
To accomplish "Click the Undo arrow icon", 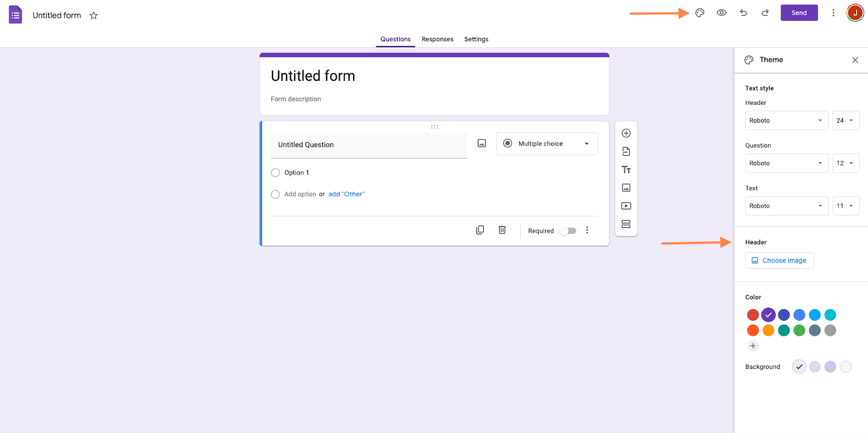I will click(x=743, y=13).
